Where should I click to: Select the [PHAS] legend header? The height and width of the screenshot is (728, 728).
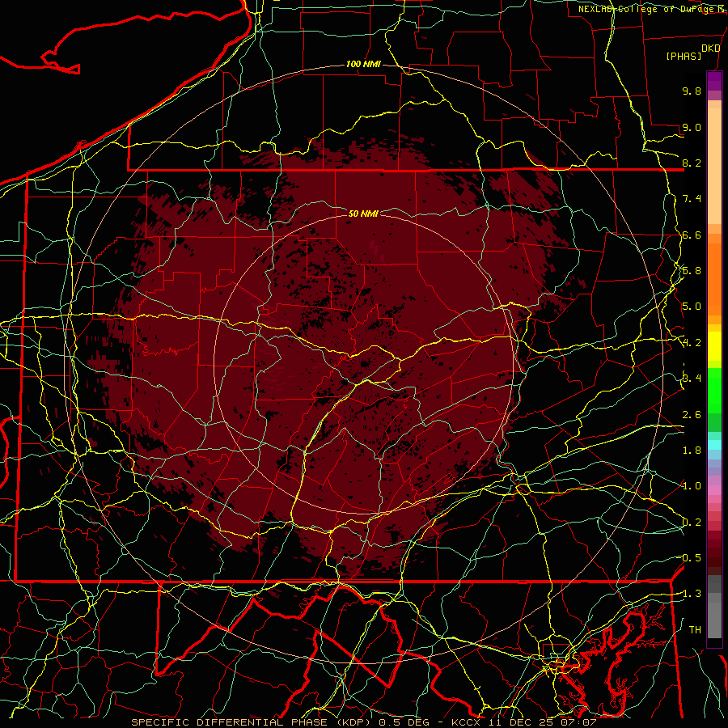coord(684,57)
